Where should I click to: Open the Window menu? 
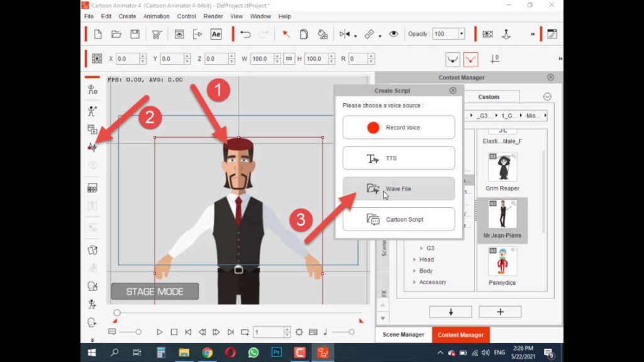pos(260,16)
